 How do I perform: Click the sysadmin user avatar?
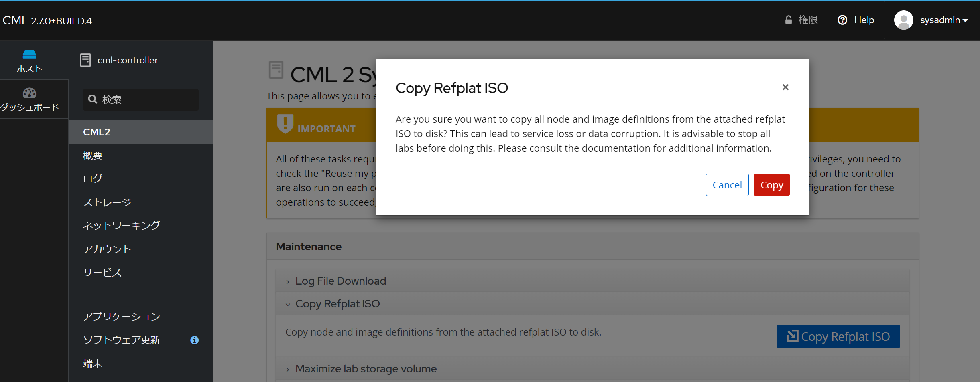point(903,20)
